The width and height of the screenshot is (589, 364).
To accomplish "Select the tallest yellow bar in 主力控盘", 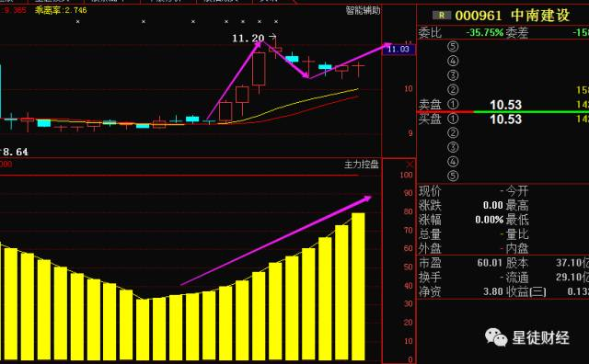I will click(x=358, y=287).
